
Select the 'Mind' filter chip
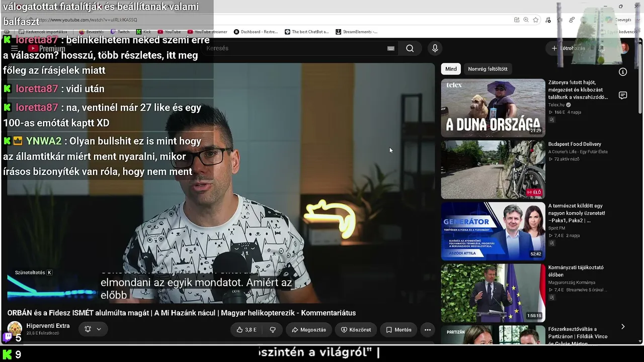pyautogui.click(x=451, y=69)
